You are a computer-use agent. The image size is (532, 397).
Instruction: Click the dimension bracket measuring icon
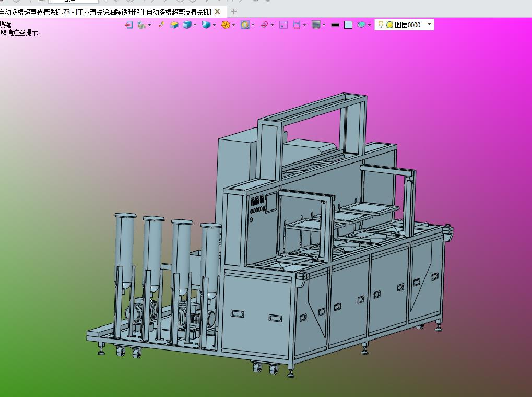[x=297, y=25]
